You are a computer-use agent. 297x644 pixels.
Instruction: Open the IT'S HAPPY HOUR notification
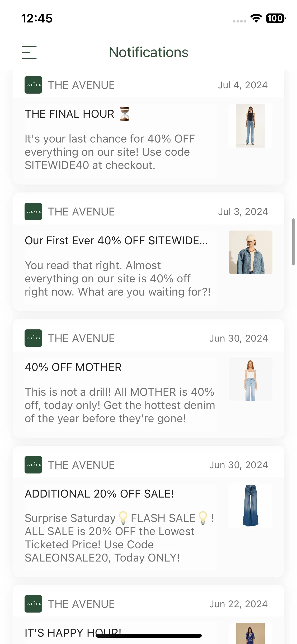(73, 633)
